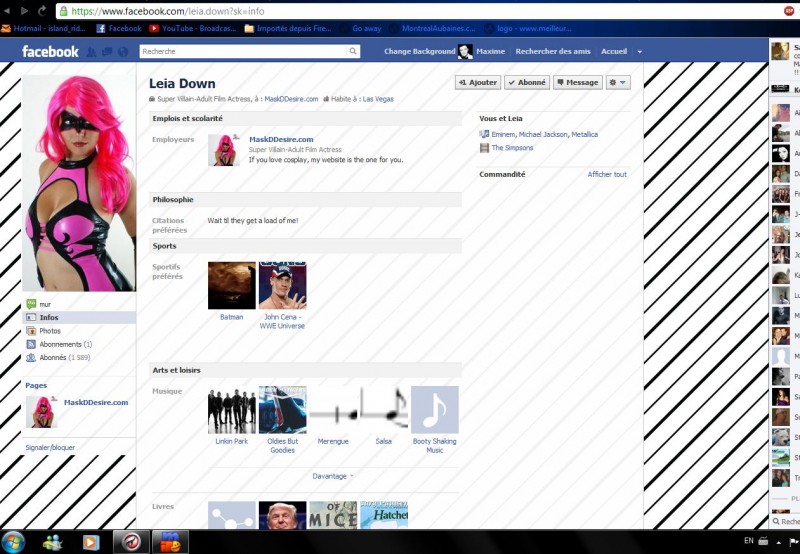800x554 pixels.
Task: Open The Simpsons link under Vous et Leia
Action: click(512, 147)
